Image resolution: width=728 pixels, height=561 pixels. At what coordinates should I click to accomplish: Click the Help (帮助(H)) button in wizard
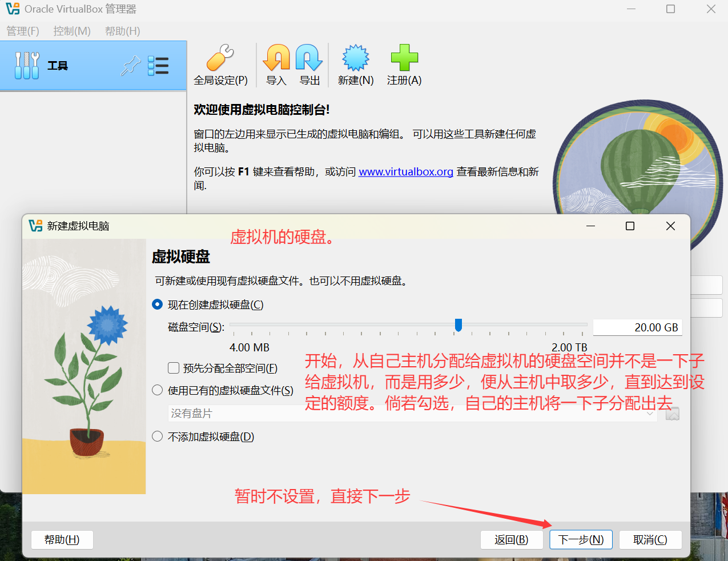62,539
